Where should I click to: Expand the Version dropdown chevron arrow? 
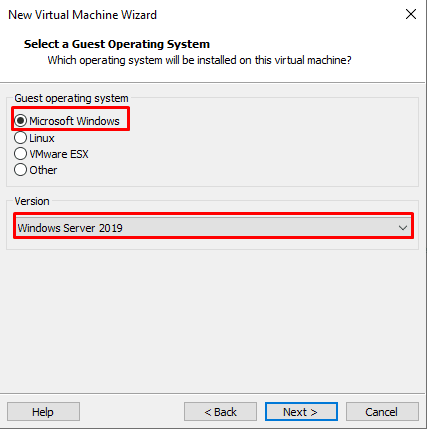click(403, 228)
